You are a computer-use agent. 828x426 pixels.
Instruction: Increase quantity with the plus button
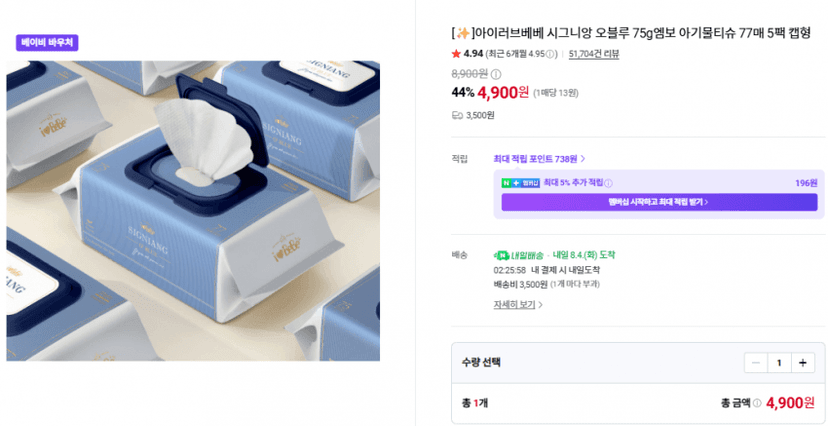(803, 363)
